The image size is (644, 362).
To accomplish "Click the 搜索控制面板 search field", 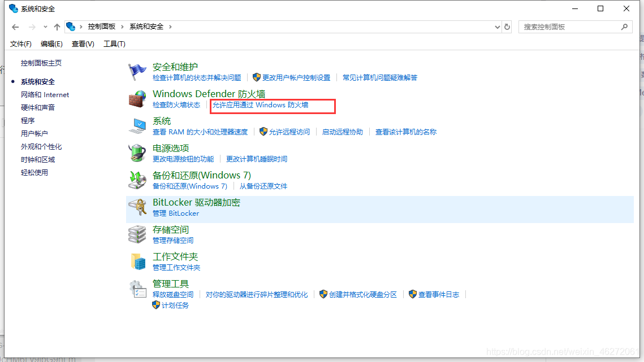I will [575, 27].
